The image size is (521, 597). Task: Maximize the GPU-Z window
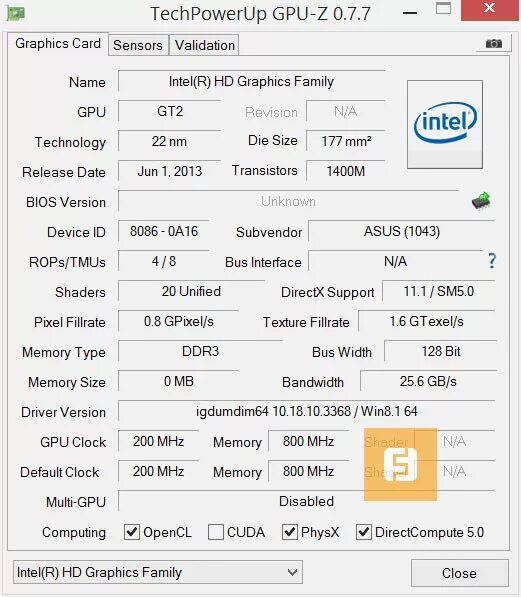pos(443,9)
